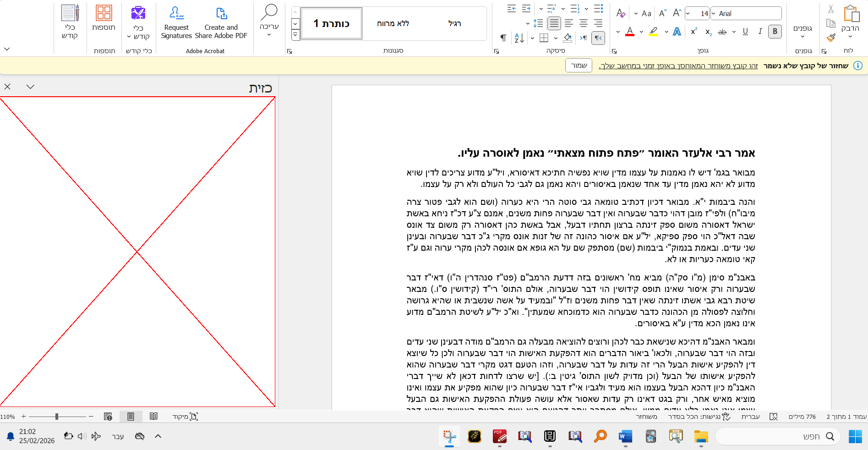The image size is (868, 450).
Task: Apply yellow text highlighting
Action: (x=653, y=32)
